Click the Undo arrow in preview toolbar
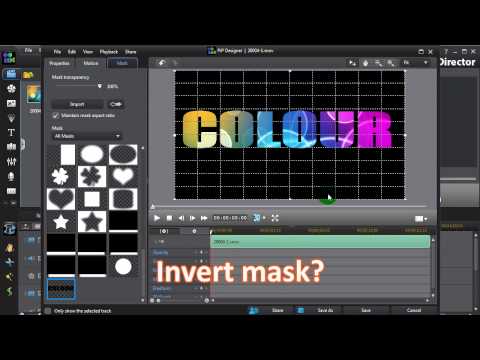 (x=162, y=63)
